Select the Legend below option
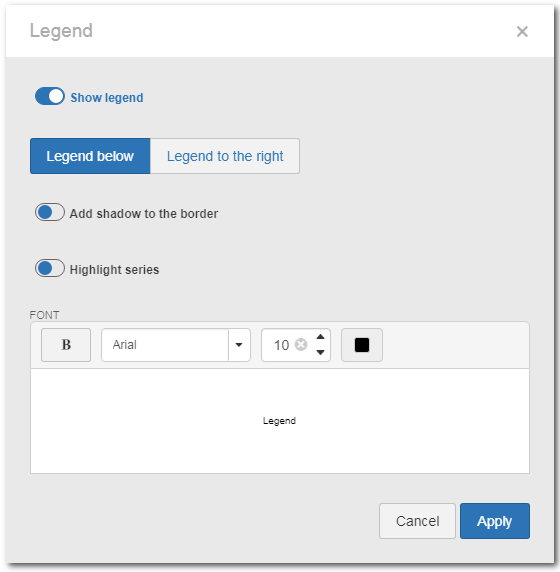 (x=90, y=156)
